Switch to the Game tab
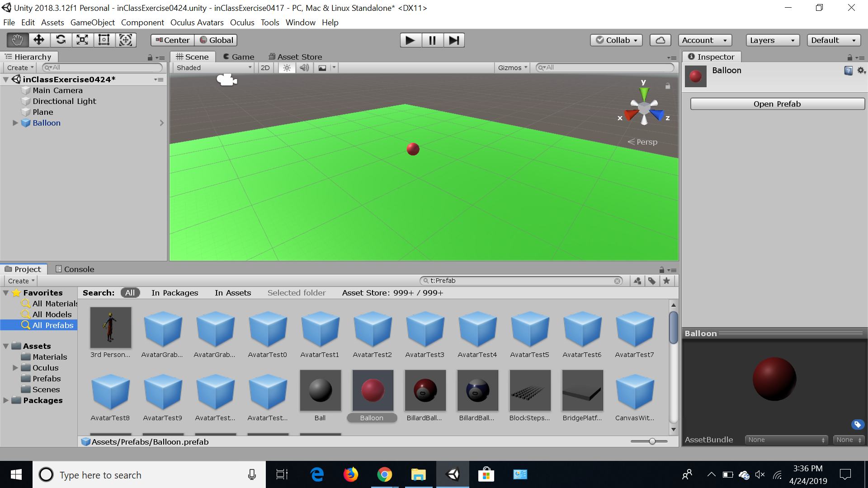Screen dimensions: 868x488 coord(239,57)
